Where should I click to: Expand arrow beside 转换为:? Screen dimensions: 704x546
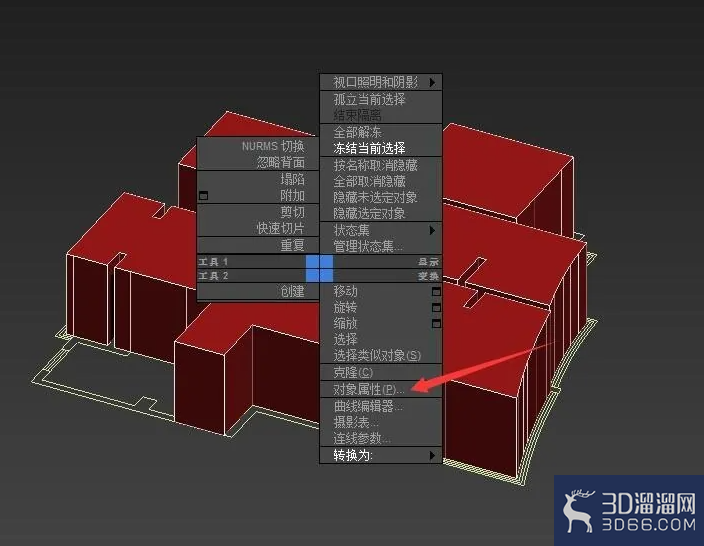coord(432,455)
